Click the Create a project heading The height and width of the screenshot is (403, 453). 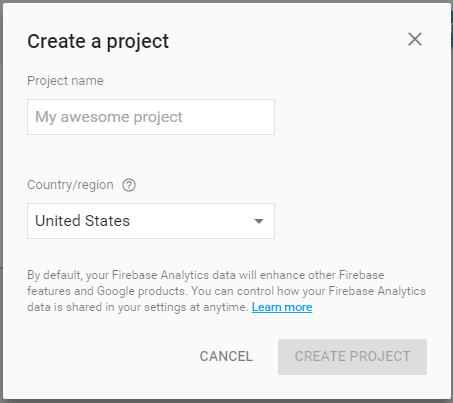click(x=98, y=41)
